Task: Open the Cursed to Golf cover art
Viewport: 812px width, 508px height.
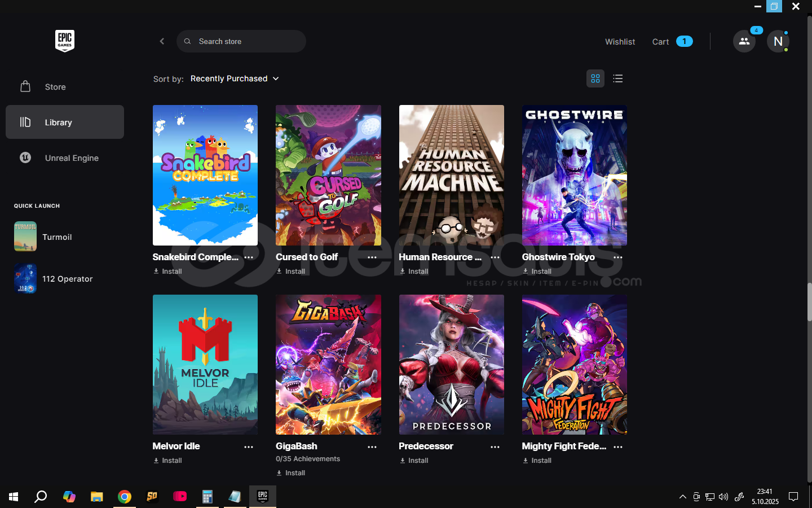Action: (328, 175)
